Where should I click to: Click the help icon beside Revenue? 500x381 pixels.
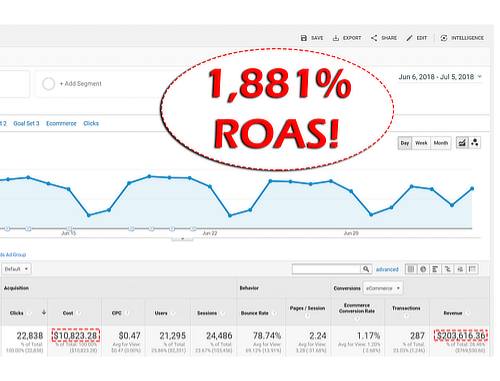click(468, 313)
